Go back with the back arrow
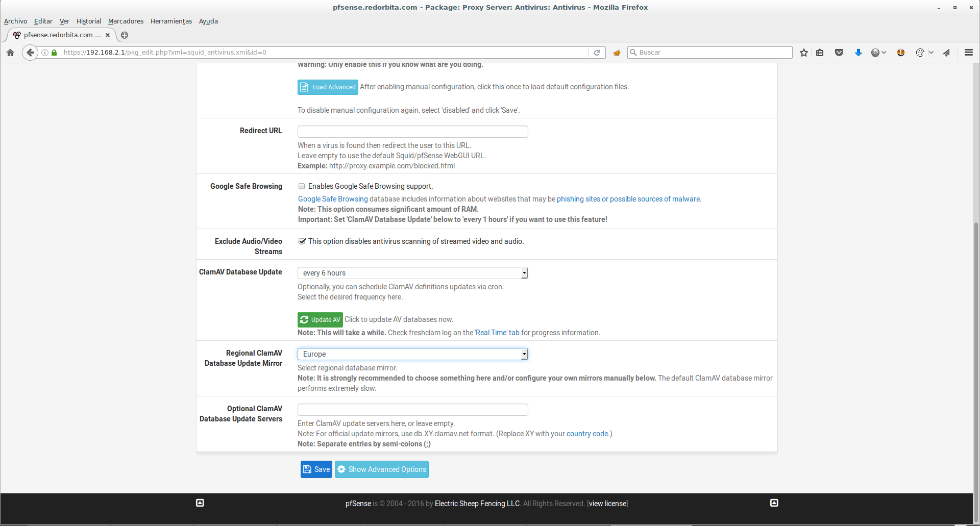 30,53
